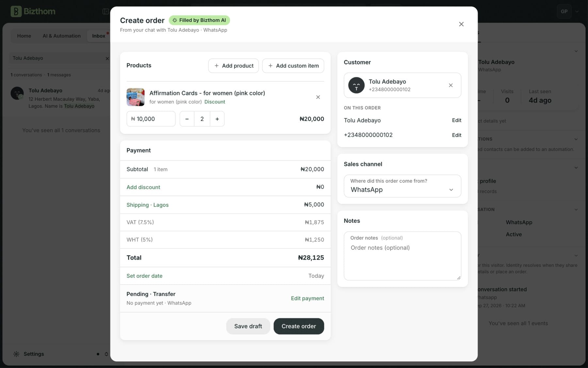
Task: Click Save draft
Action: [x=248, y=326]
